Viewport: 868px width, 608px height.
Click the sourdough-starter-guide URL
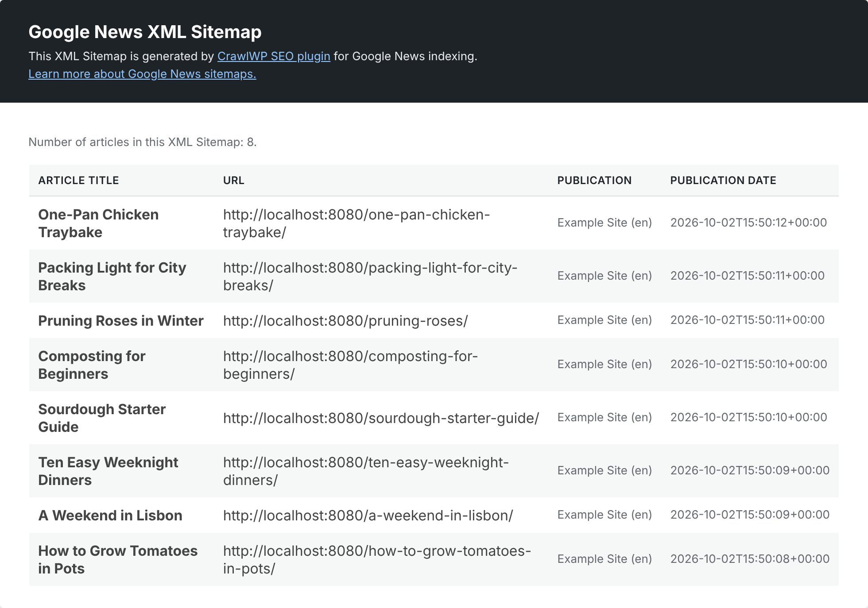tap(381, 418)
